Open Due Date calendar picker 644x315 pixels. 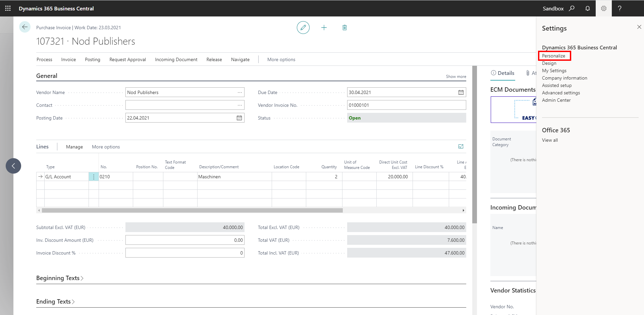tap(461, 92)
